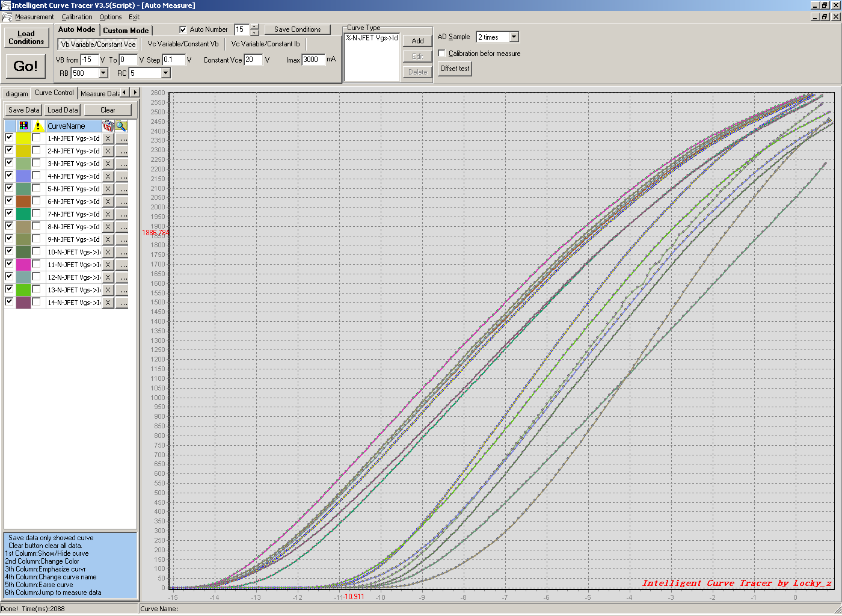Erase curve 3-N-JFET with its X button
Screen dimensions: 842x616
point(108,164)
